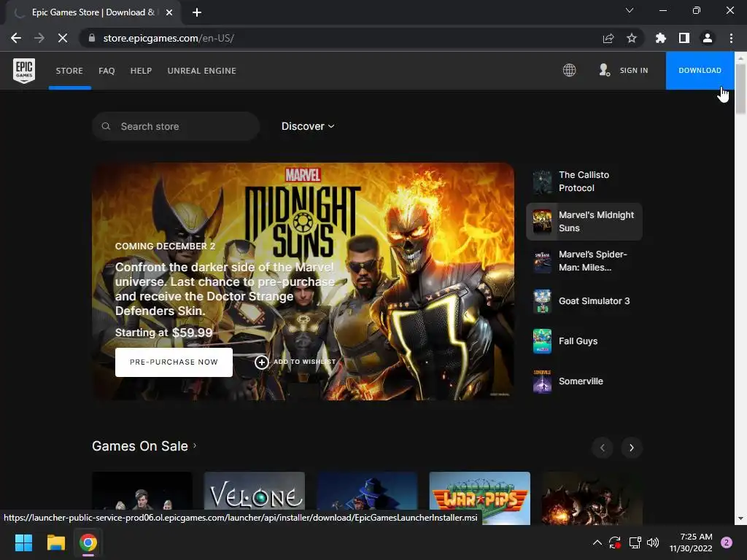The height and width of the screenshot is (560, 747).
Task: Open a new browser tab
Action: (197, 12)
